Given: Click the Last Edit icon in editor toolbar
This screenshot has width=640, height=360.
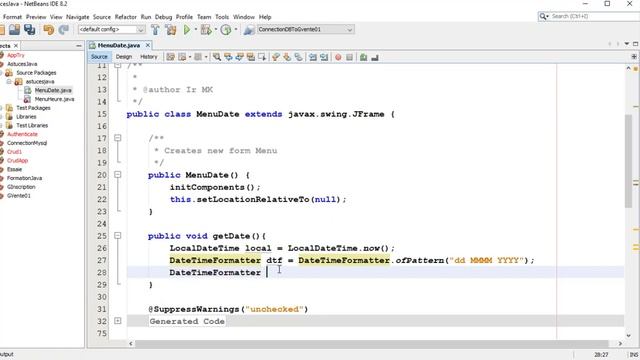Looking at the screenshot, I should pyautogui.click(x=171, y=57).
